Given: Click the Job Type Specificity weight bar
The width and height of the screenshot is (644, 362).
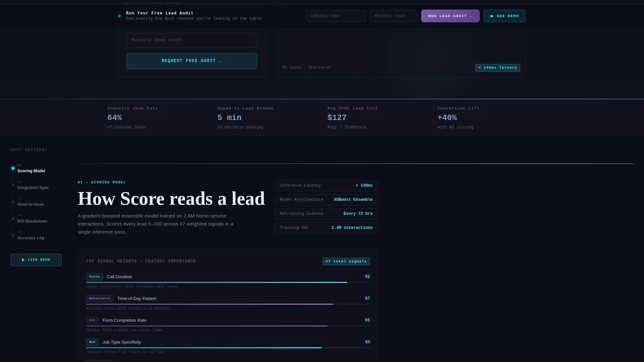Looking at the screenshot, I should click(228, 348).
